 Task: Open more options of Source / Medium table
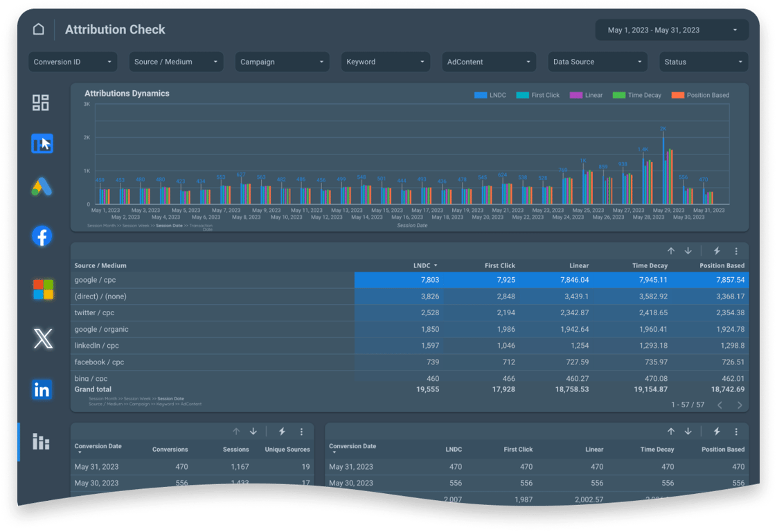736,251
